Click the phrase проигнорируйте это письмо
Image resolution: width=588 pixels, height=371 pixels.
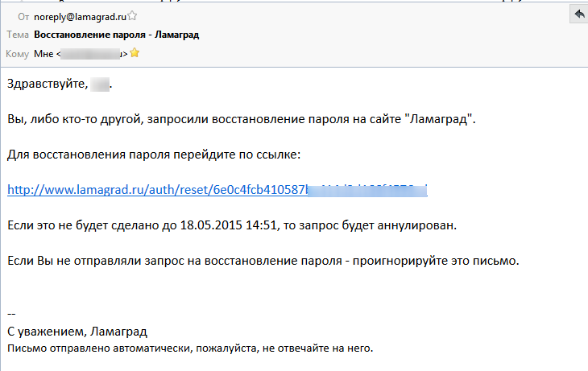coord(436,261)
